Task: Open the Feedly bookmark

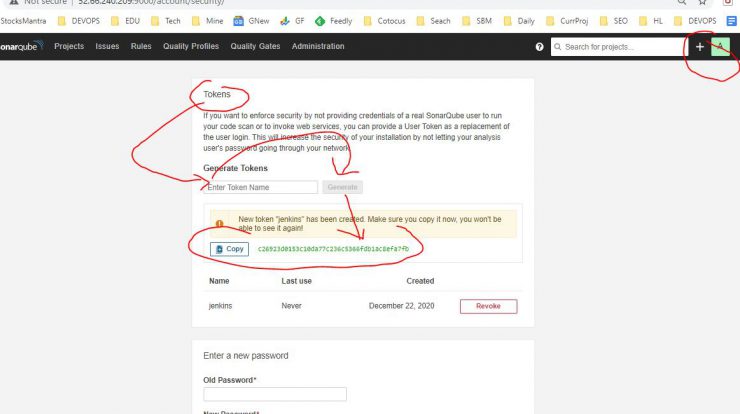Action: click(334, 21)
